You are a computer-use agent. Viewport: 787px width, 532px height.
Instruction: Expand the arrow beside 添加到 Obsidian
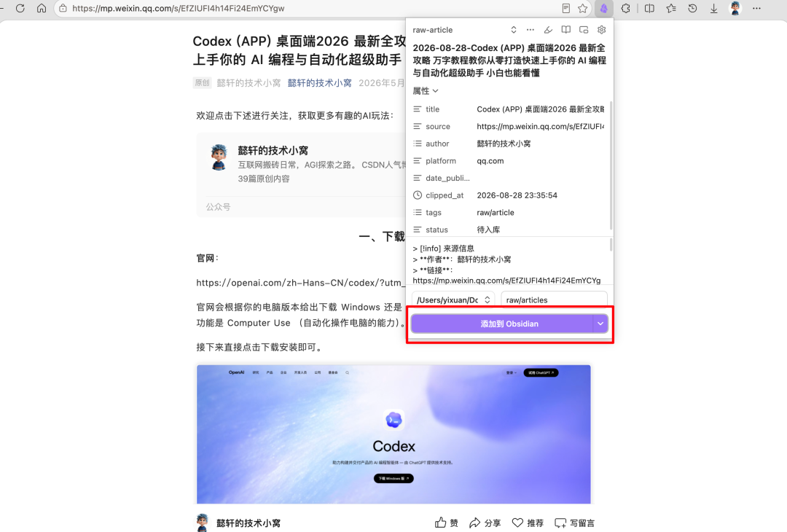tap(600, 324)
